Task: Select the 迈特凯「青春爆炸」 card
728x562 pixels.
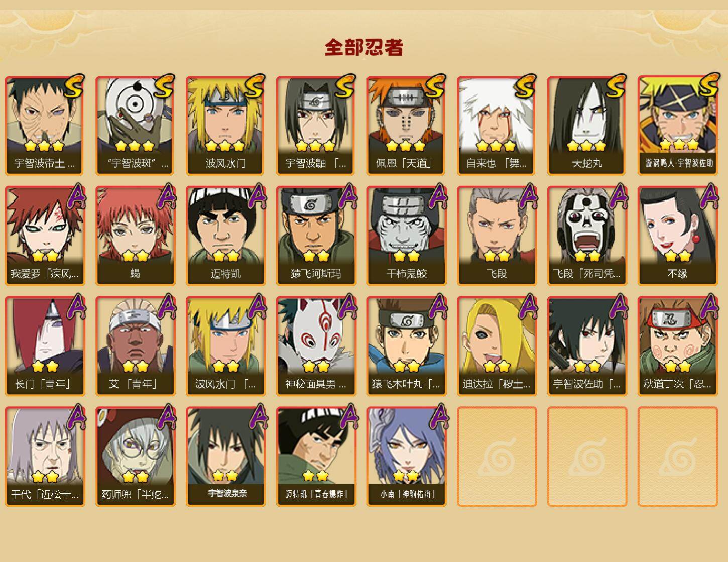Action: (316, 457)
